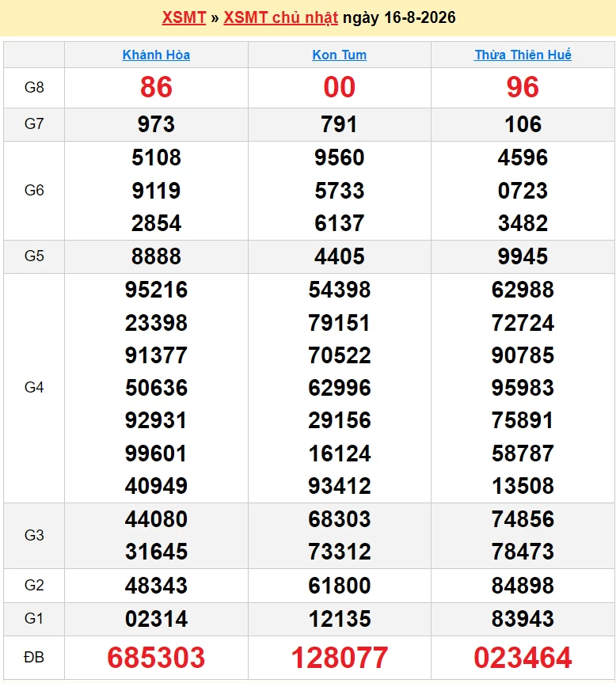616x683 pixels.
Task: Click G1 number 12135
Action: (340, 619)
